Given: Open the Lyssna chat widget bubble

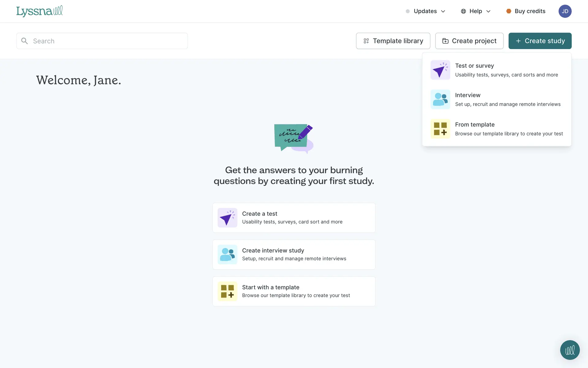Looking at the screenshot, I should (x=570, y=350).
